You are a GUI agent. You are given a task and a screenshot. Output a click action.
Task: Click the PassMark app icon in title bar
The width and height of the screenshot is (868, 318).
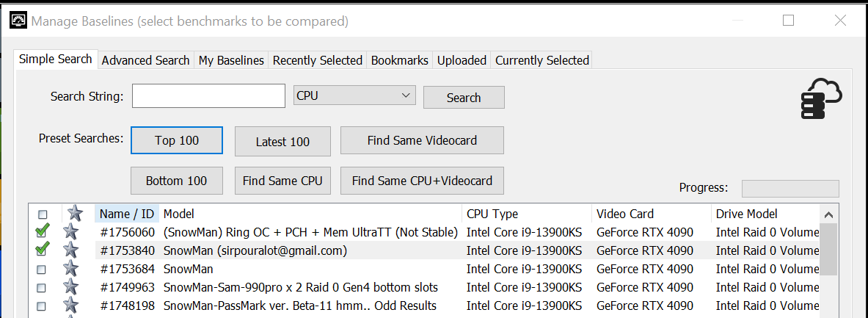(19, 21)
